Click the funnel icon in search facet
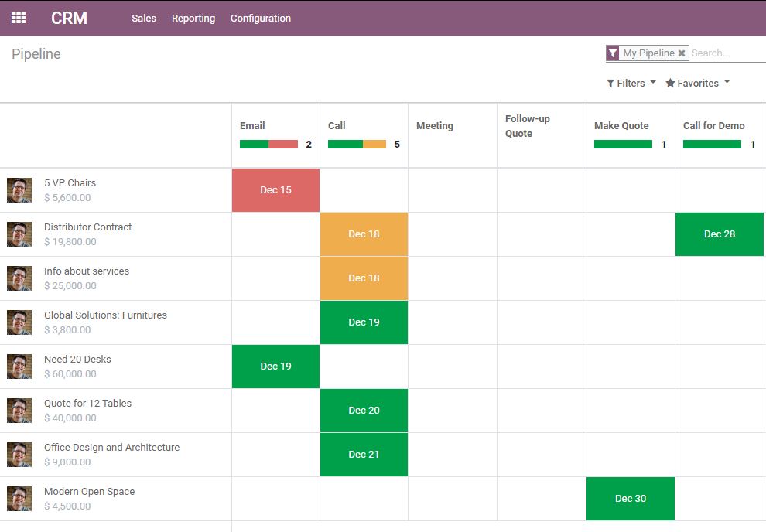 point(613,53)
